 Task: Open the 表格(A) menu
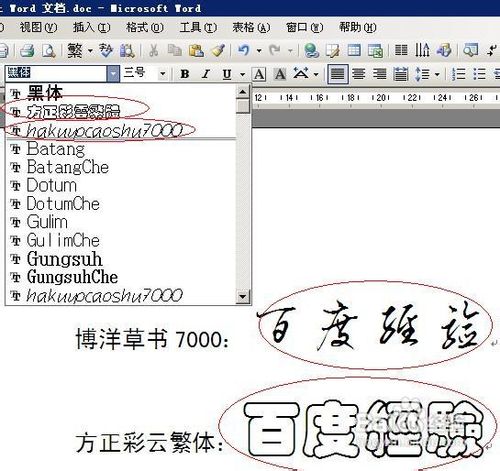pos(251,27)
